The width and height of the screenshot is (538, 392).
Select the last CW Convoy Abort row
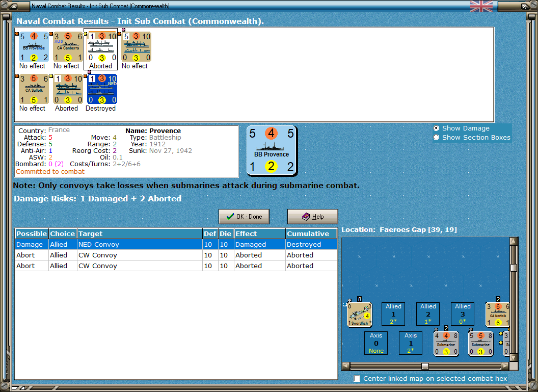click(x=176, y=266)
